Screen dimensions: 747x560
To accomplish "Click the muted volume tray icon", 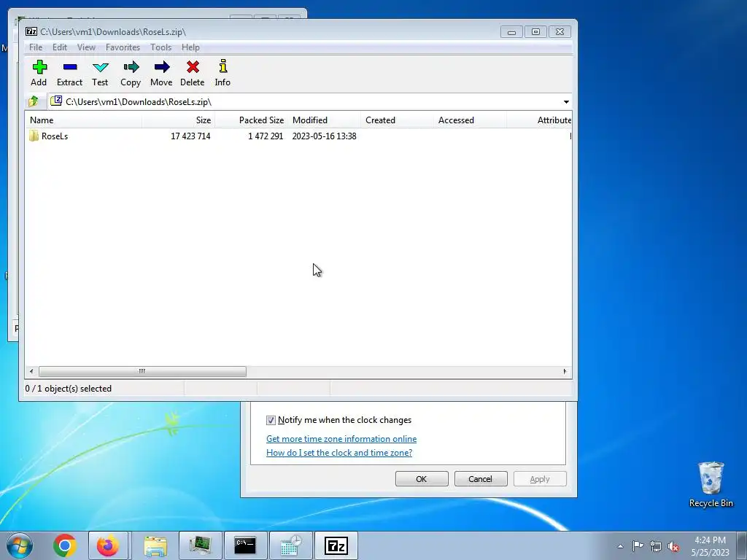I will click(673, 546).
